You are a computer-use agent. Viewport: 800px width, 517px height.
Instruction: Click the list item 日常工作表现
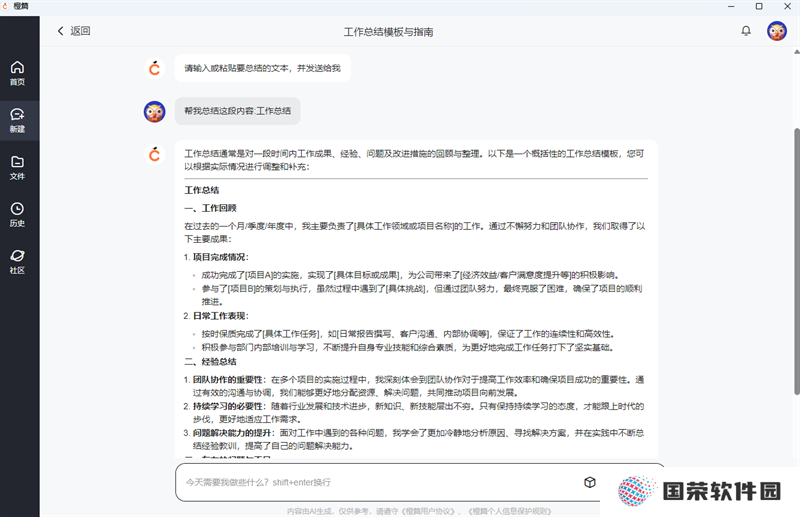[x=220, y=316]
